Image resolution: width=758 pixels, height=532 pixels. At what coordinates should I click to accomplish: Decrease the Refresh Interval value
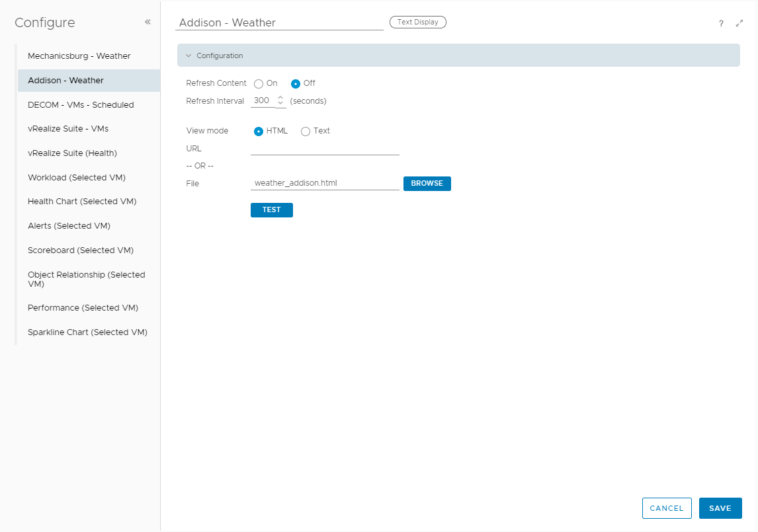[280, 104]
